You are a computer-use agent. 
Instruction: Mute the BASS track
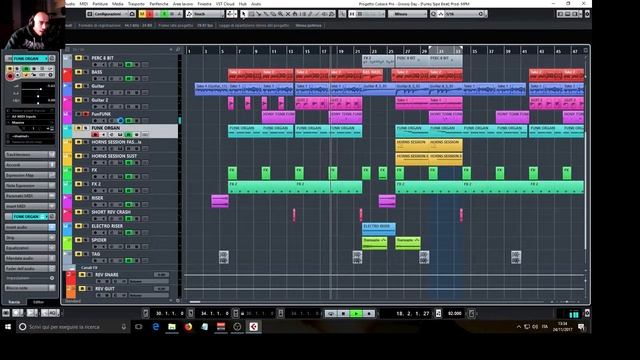[78, 72]
